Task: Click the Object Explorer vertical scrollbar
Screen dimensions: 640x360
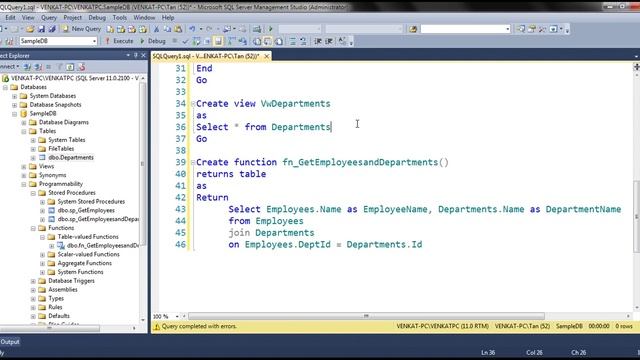Action: pos(142,163)
